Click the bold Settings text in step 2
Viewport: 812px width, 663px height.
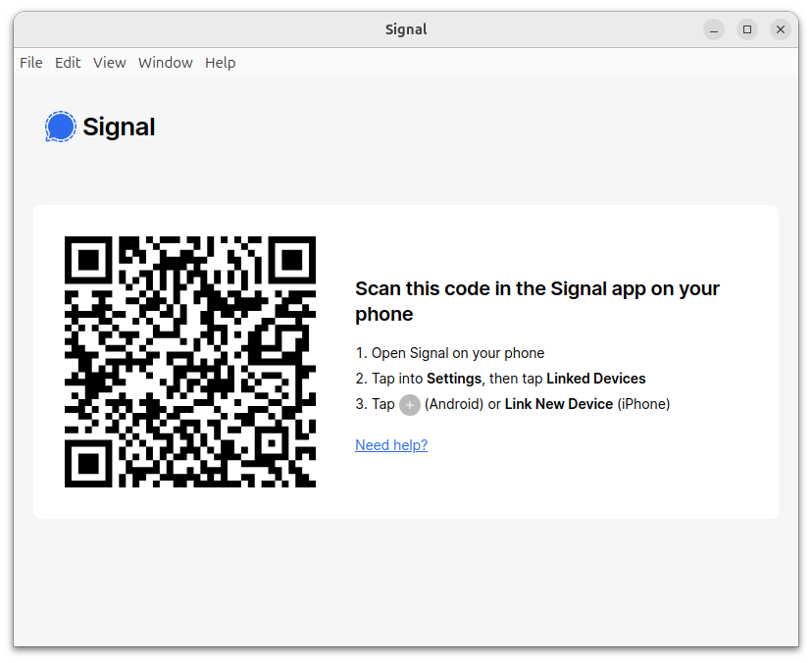pyautogui.click(x=454, y=379)
